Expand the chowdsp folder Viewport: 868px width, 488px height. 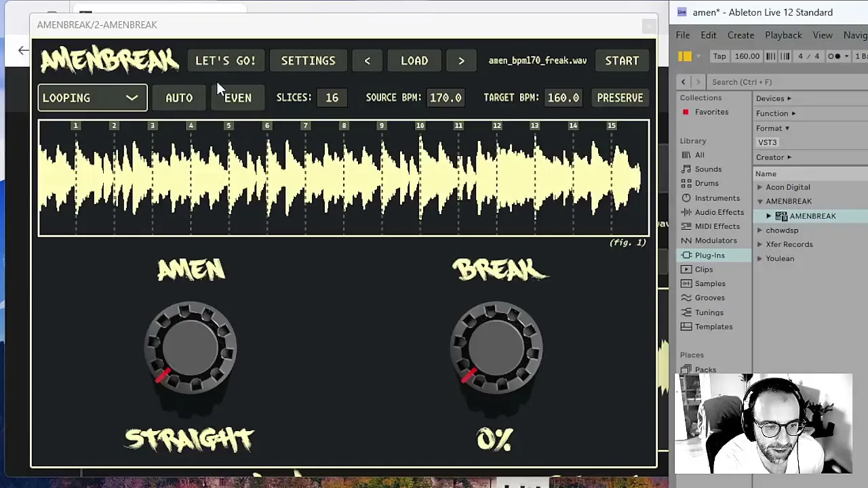(x=760, y=230)
